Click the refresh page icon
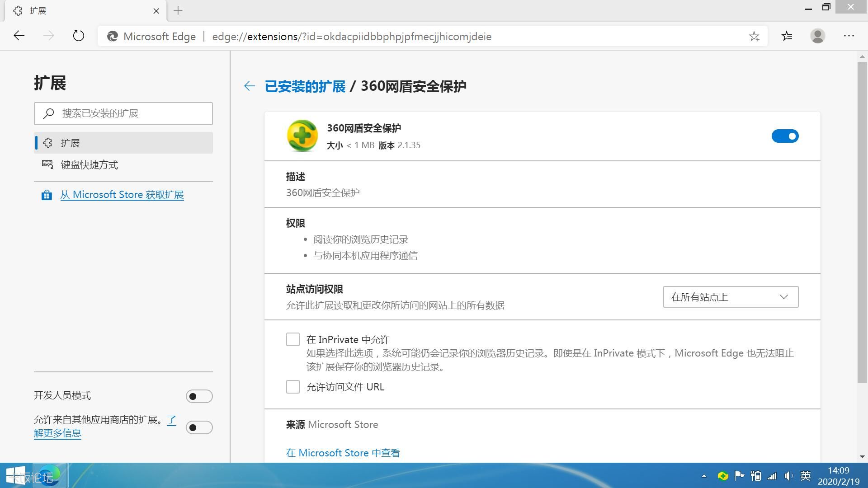The width and height of the screenshot is (868, 488). point(79,36)
